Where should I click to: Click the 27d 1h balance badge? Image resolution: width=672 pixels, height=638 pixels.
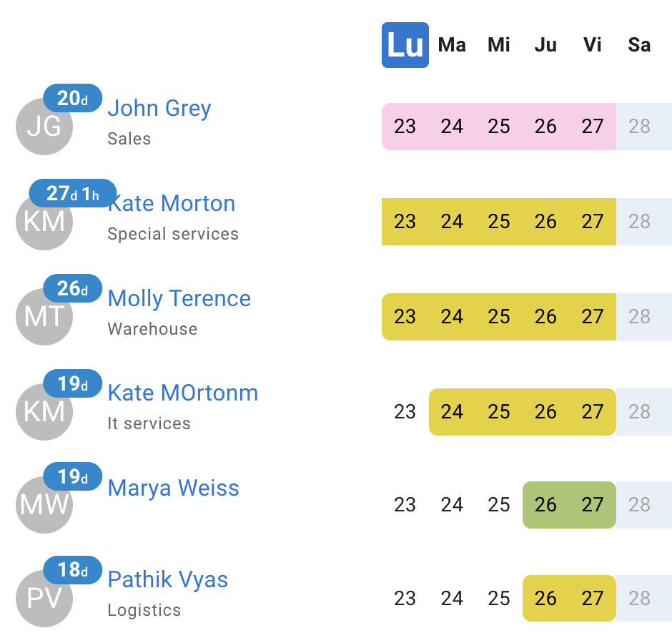73,193
